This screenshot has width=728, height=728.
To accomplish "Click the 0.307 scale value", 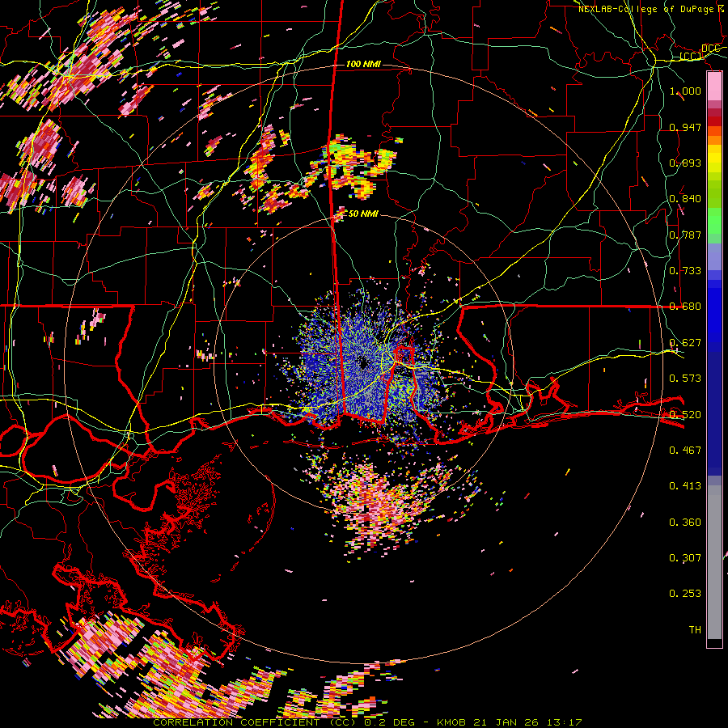I will point(685,557).
